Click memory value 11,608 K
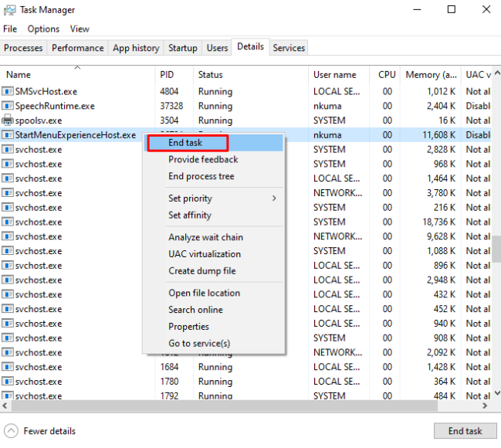Screen dimensions: 501x448 coord(439,135)
